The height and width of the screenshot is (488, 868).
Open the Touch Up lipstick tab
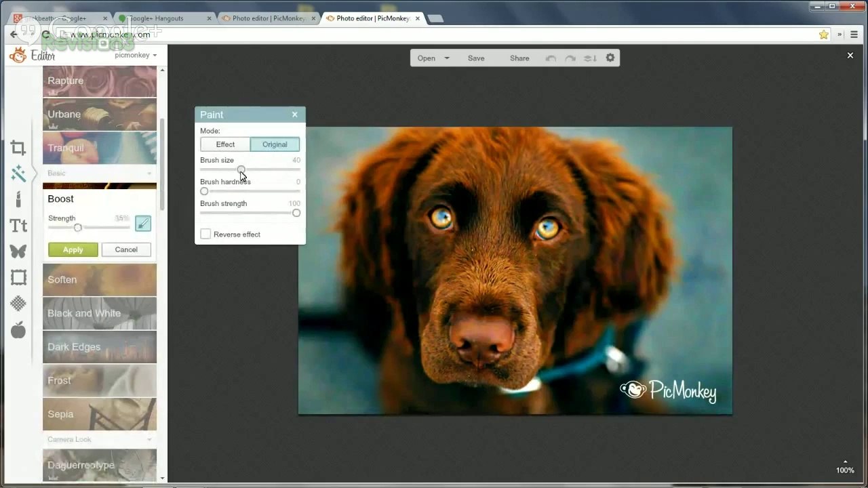(18, 199)
